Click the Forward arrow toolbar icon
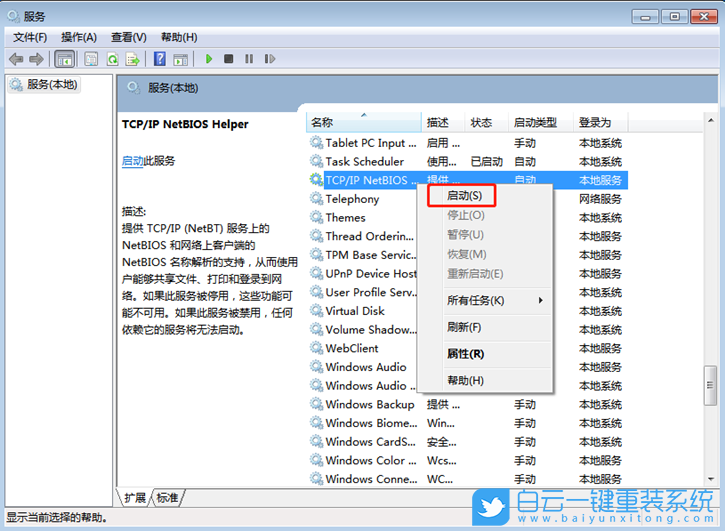This screenshot has height=531, width=725. (x=36, y=59)
